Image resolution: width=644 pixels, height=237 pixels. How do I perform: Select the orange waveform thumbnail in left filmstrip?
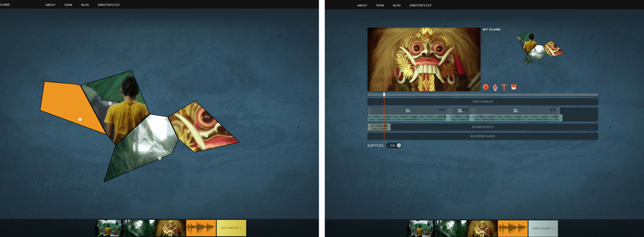(x=201, y=228)
